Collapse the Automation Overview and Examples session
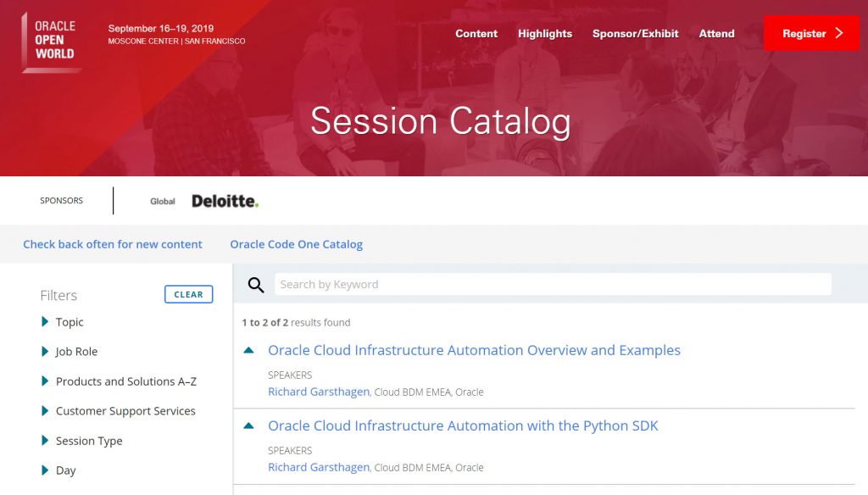868x495 pixels. click(248, 350)
